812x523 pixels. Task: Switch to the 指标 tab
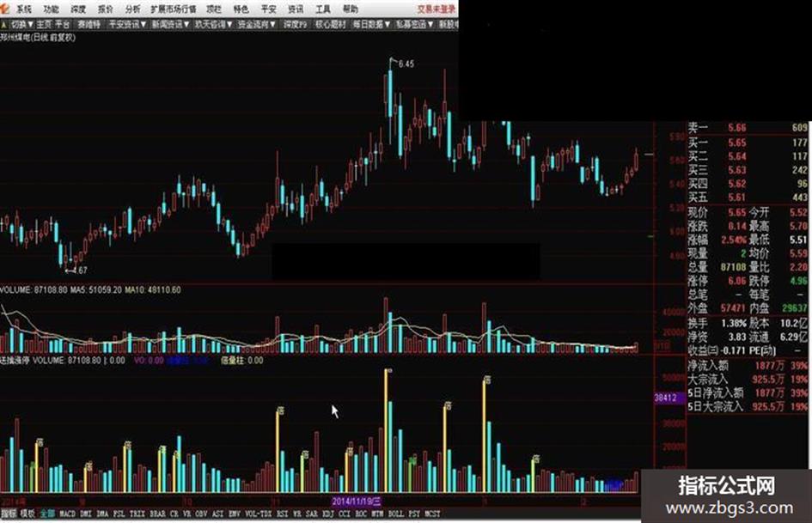(x=9, y=514)
